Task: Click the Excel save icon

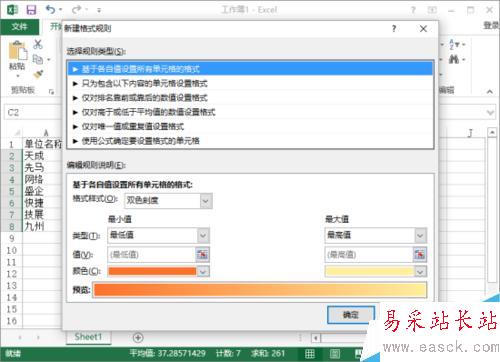Action: [31, 10]
